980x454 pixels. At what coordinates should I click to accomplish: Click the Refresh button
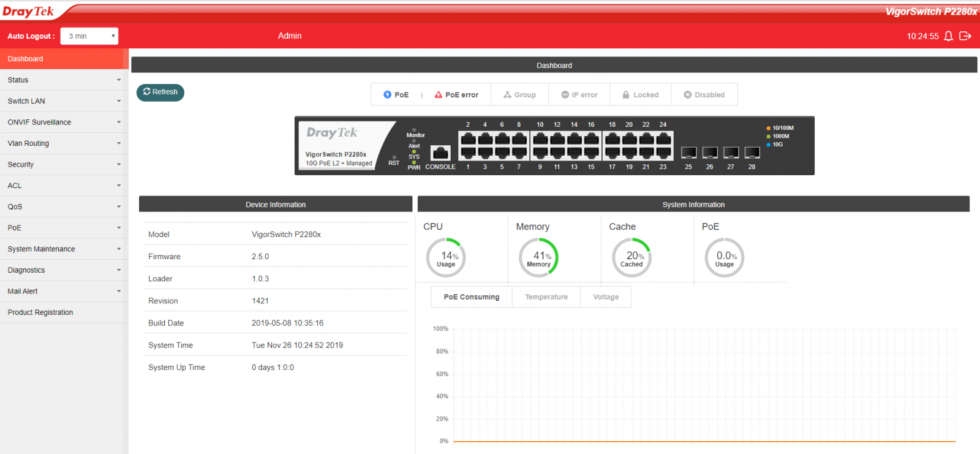[160, 92]
